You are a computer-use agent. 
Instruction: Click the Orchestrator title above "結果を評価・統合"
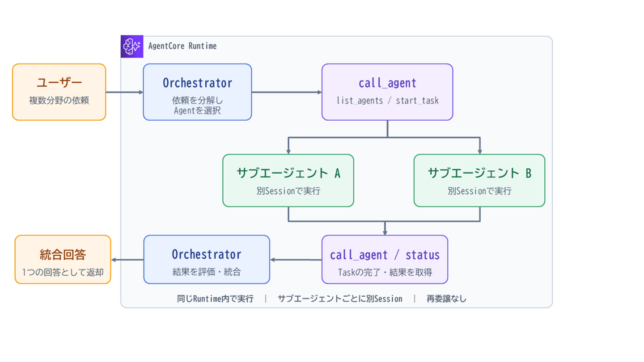(x=207, y=255)
